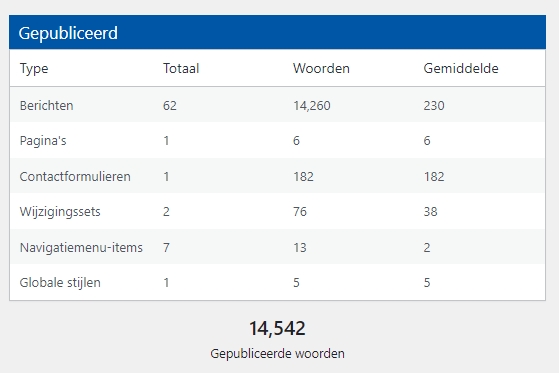This screenshot has width=559, height=373.
Task: Click the Pagina's row label
Action: click(43, 141)
